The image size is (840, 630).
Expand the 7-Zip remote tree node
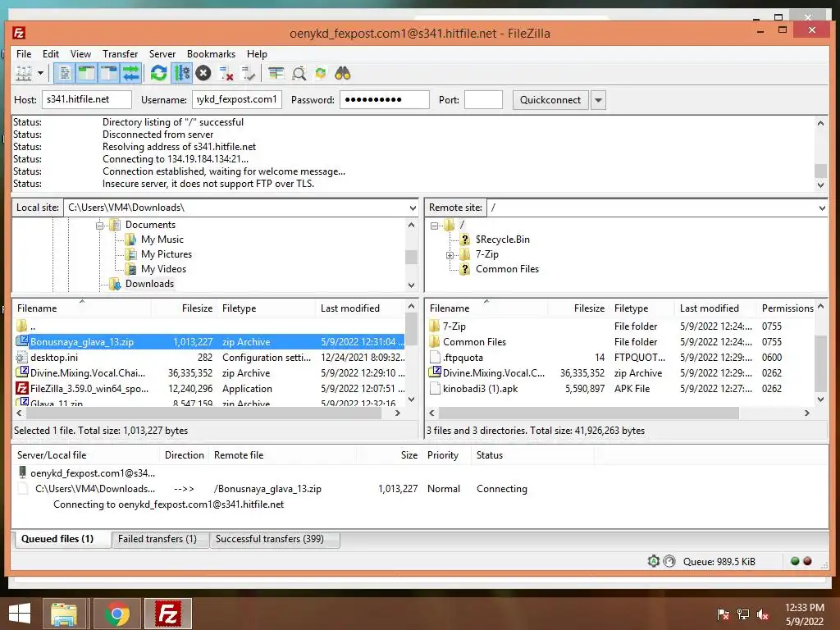click(x=450, y=255)
